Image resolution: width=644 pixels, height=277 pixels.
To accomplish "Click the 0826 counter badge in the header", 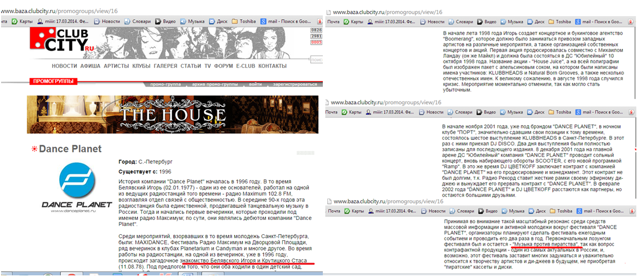I will point(316,30).
